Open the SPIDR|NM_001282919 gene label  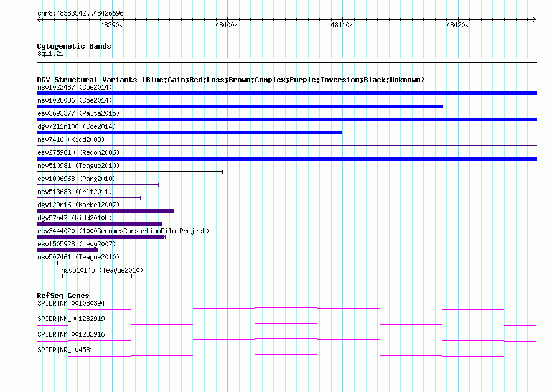(x=71, y=319)
